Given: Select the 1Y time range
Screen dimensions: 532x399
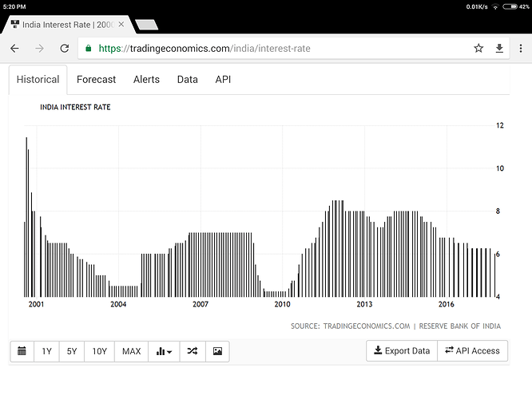Looking at the screenshot, I should click(x=46, y=351).
